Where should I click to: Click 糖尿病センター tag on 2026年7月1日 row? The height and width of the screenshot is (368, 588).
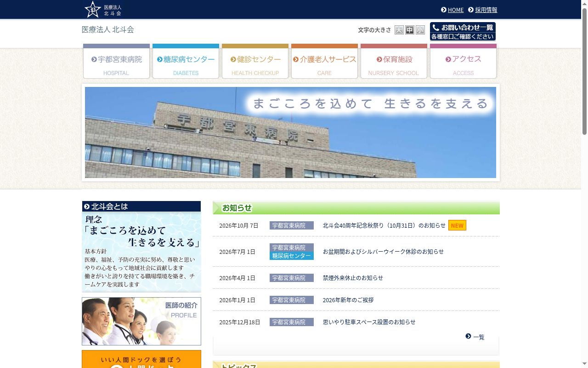pyautogui.click(x=292, y=256)
